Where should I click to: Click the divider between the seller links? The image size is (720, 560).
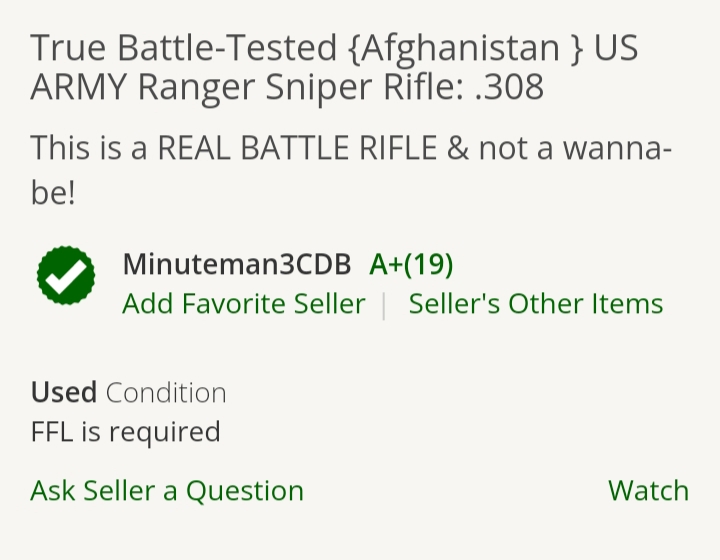[x=384, y=306]
